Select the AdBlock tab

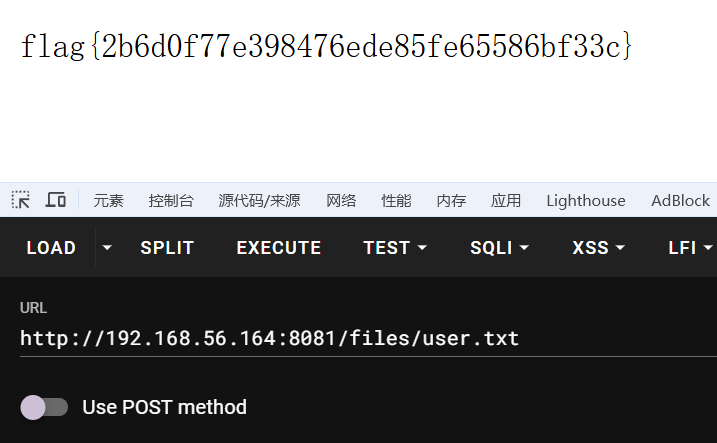point(680,201)
